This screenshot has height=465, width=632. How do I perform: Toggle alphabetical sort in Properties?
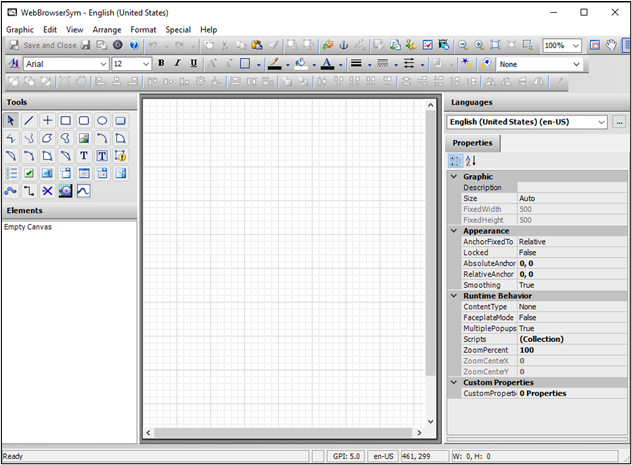tap(470, 161)
